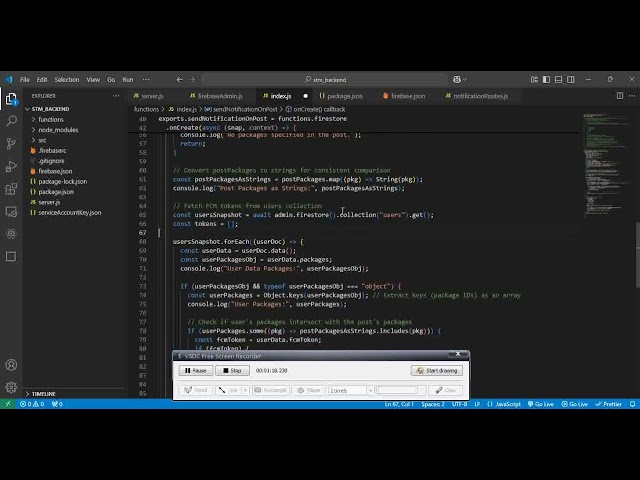Open editor More Actions ellipsis
Image resolution: width=640 pixels, height=480 pixels.
[632, 96]
